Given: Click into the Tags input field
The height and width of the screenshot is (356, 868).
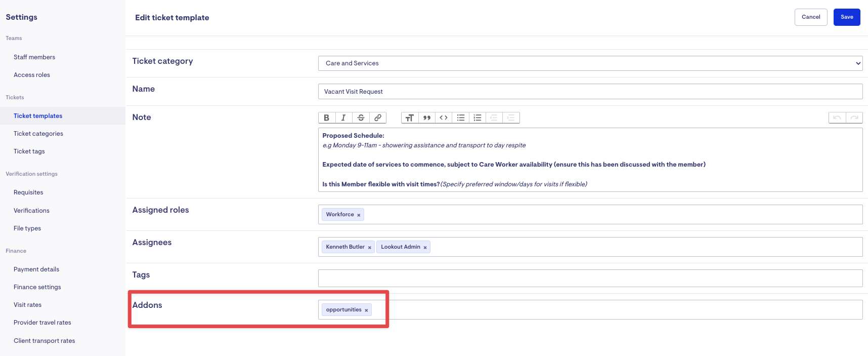Looking at the screenshot, I should (x=590, y=278).
